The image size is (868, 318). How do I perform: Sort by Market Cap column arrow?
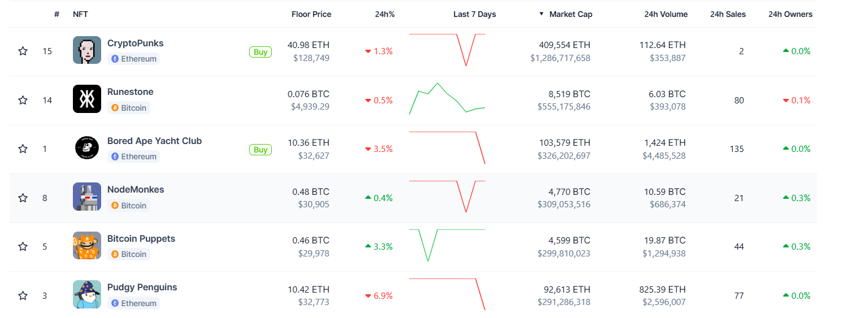click(x=541, y=14)
